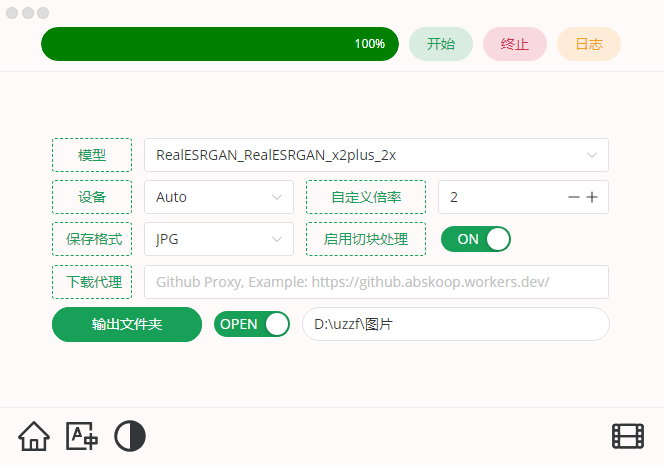
Task: Increase custom scale with plus icon
Action: point(592,197)
